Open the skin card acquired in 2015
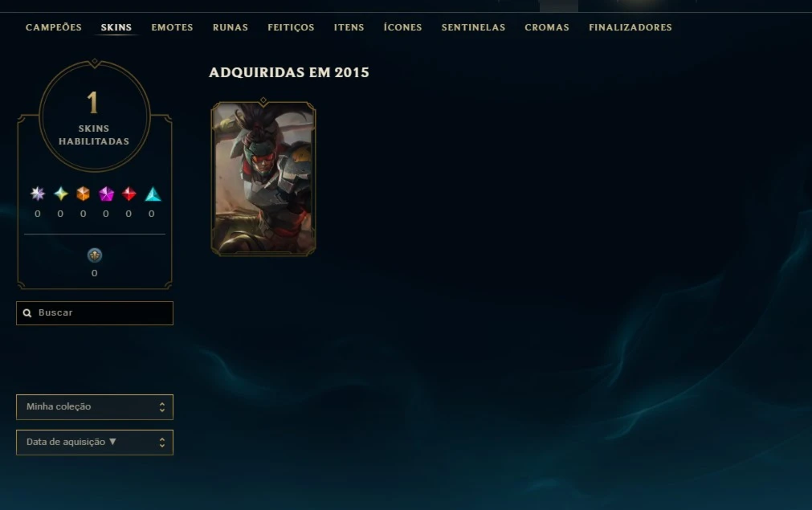Viewport: 812px width, 510px height. click(263, 178)
